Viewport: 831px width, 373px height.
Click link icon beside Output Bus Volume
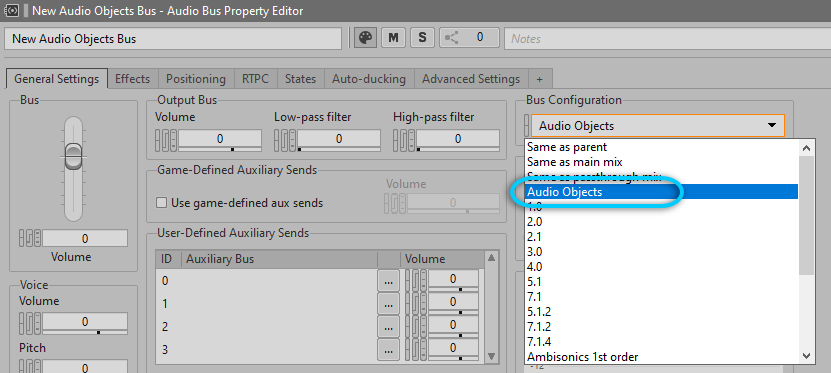[166, 140]
